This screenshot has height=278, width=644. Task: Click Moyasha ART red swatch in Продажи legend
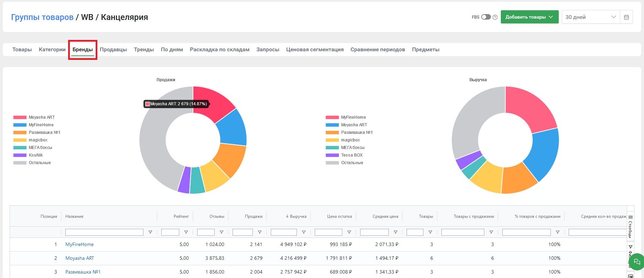point(20,117)
